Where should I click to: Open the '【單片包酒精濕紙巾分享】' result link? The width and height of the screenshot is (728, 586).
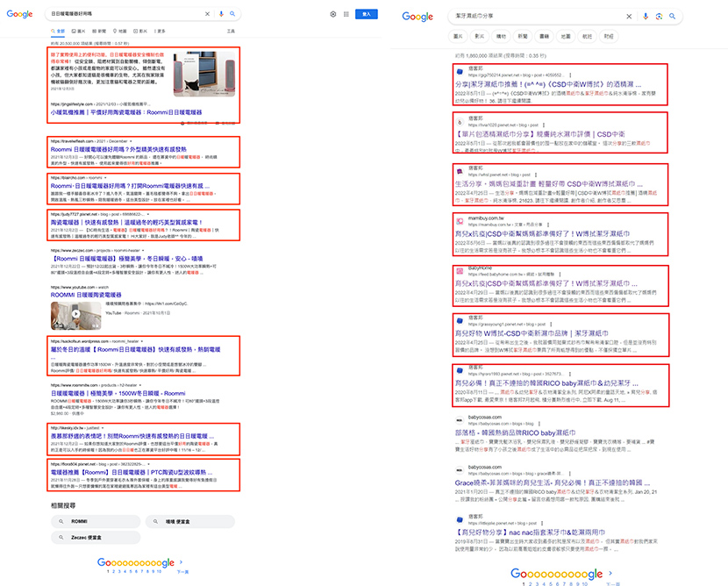pos(535,133)
